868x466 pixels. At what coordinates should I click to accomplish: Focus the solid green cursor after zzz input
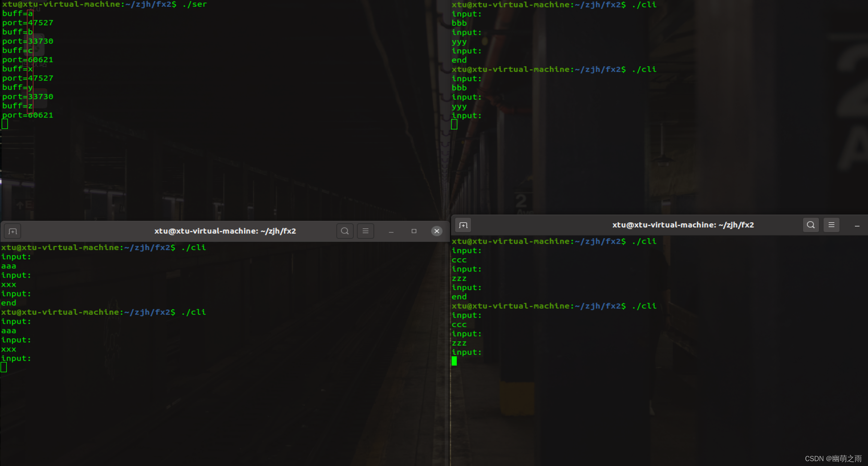[454, 361]
